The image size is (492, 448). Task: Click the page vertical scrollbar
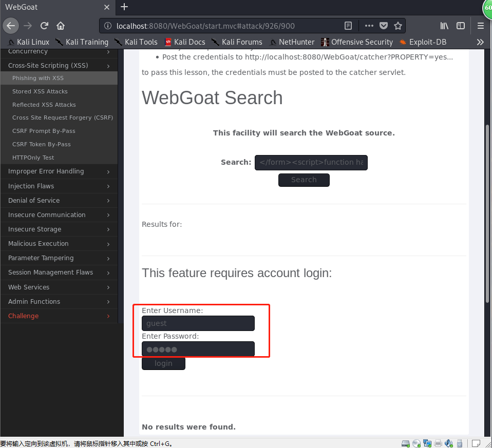pyautogui.click(x=487, y=214)
